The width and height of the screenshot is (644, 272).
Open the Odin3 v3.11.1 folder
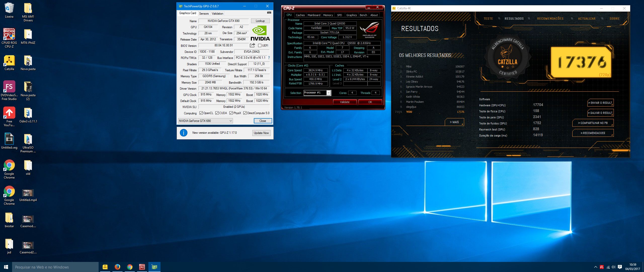28,115
